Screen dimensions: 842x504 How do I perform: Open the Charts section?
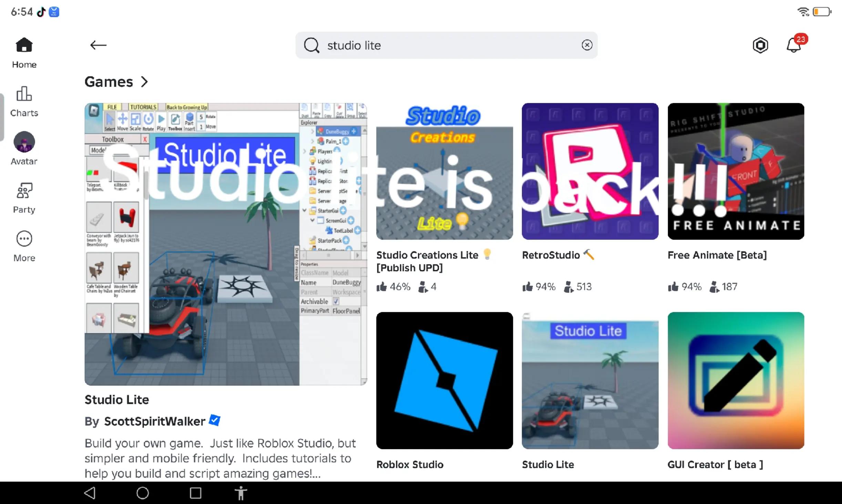[24, 102]
